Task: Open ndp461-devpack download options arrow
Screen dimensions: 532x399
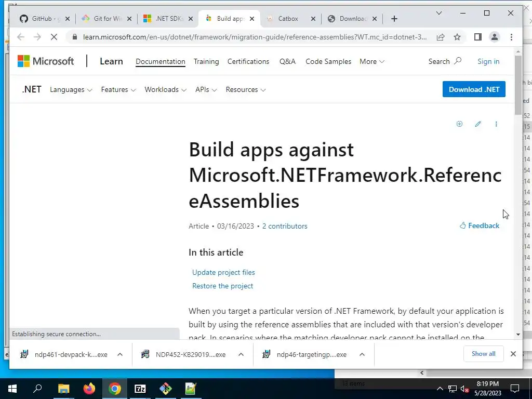Action: pyautogui.click(x=120, y=354)
